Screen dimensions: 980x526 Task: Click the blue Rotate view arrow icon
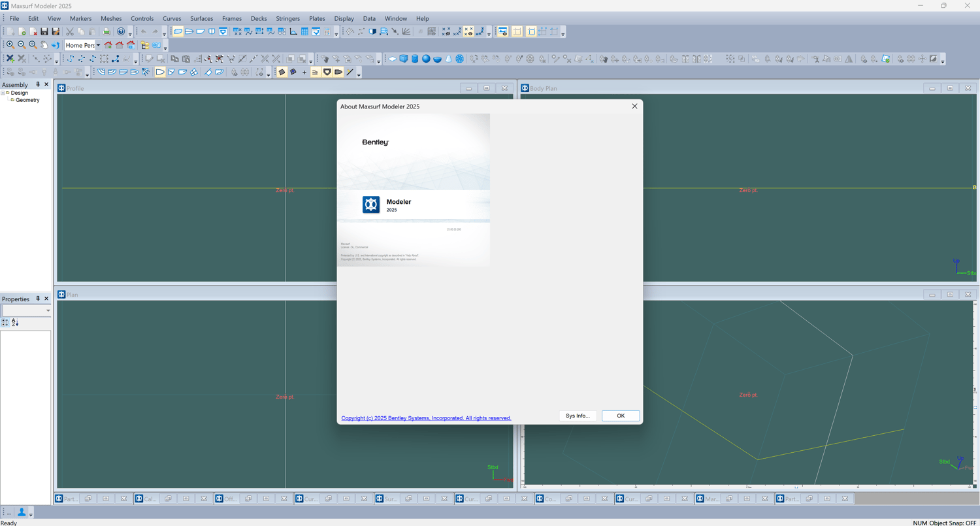pyautogui.click(x=55, y=45)
